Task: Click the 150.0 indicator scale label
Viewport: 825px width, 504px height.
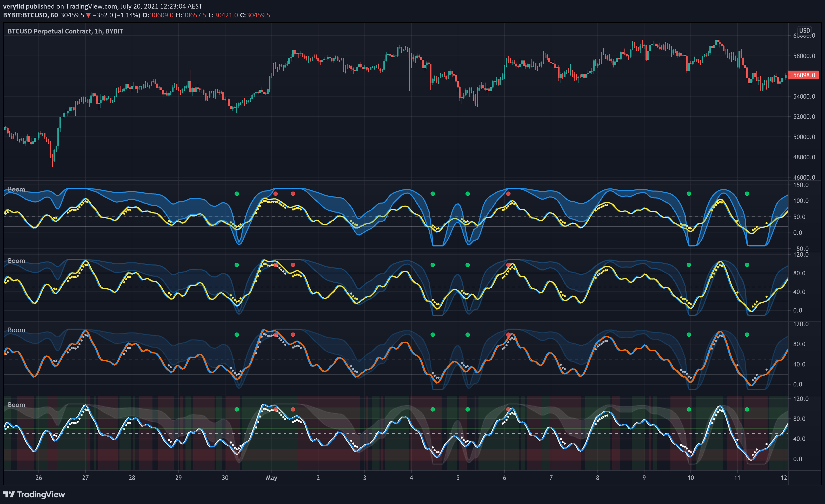Action: [801, 185]
